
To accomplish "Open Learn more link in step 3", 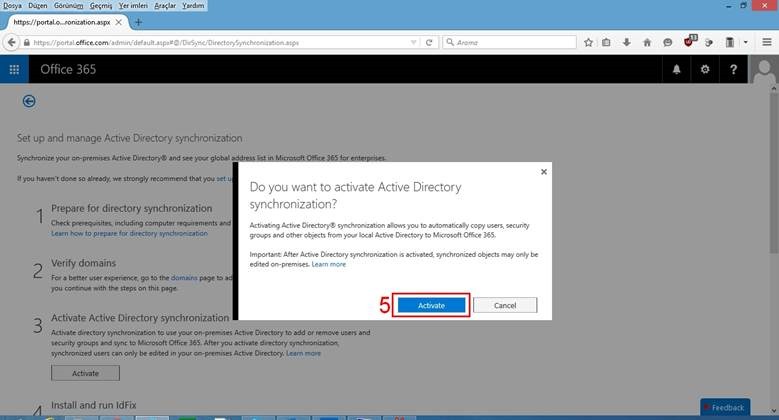I will (x=304, y=353).
